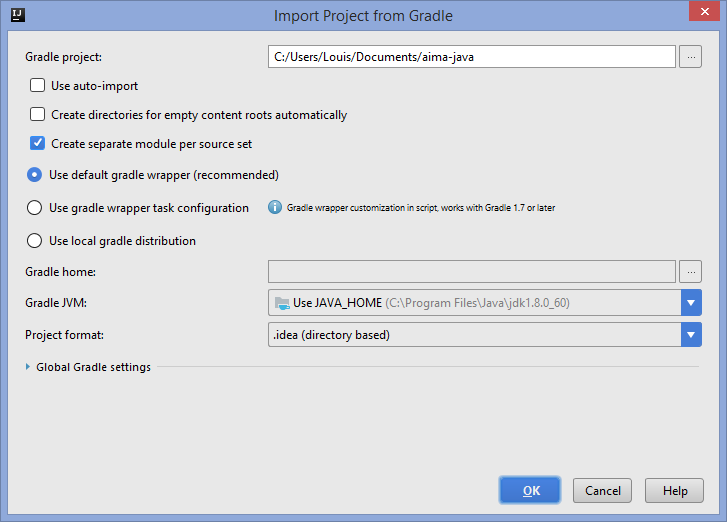This screenshot has height=522, width=727.
Task: Open the Gradle JVM dropdown arrow
Action: pyautogui.click(x=691, y=303)
